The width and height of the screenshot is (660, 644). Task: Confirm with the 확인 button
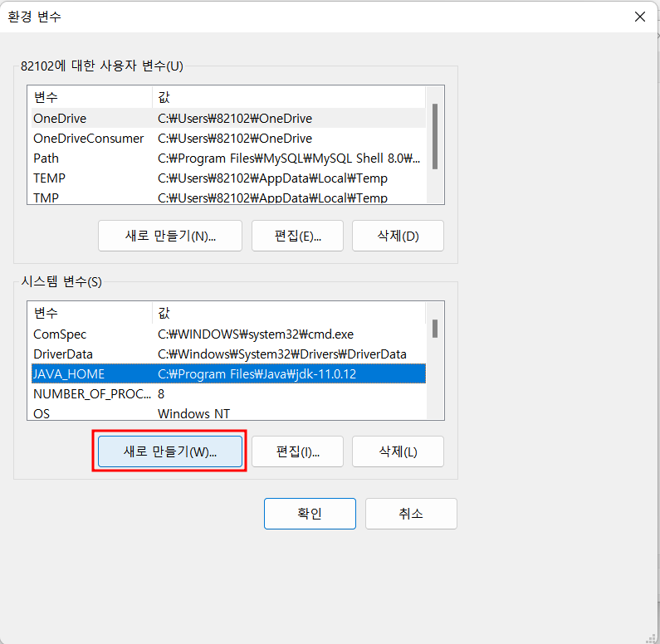[x=310, y=514]
